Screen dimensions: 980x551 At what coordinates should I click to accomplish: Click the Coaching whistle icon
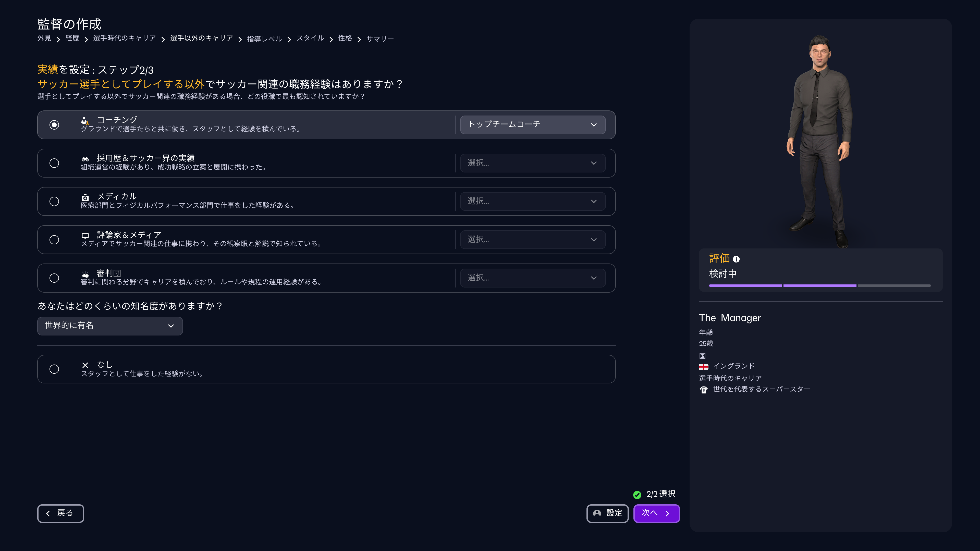(x=85, y=121)
